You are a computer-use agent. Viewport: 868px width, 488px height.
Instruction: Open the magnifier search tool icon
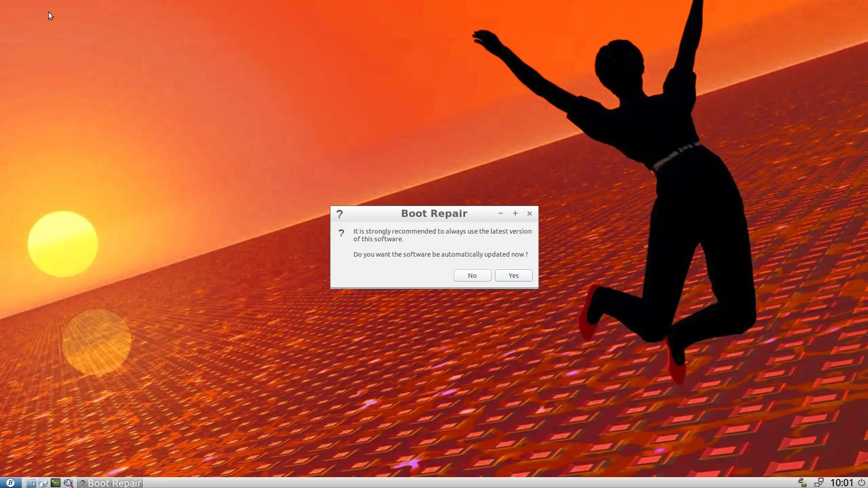coord(68,483)
